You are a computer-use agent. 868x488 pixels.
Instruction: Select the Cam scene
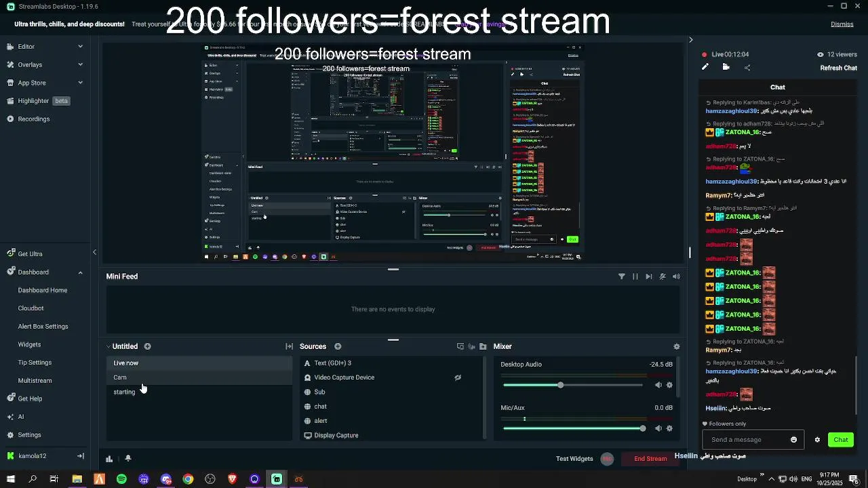click(x=200, y=378)
